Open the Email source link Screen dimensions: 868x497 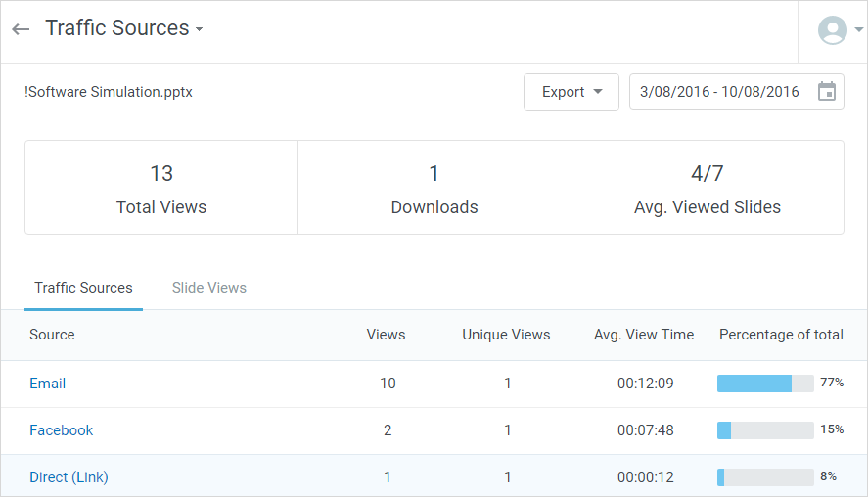coord(48,384)
